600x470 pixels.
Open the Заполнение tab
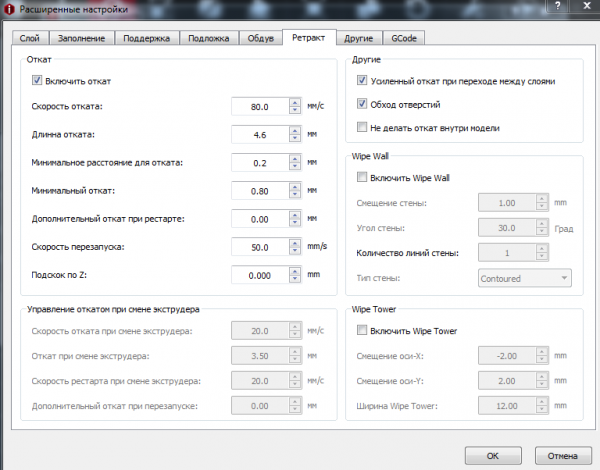point(82,38)
